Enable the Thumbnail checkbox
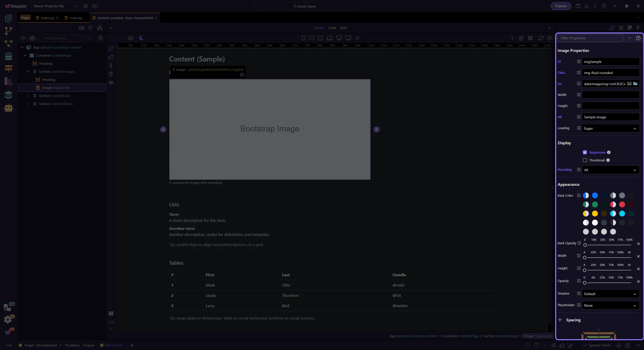This screenshot has width=644, height=350. tap(585, 160)
